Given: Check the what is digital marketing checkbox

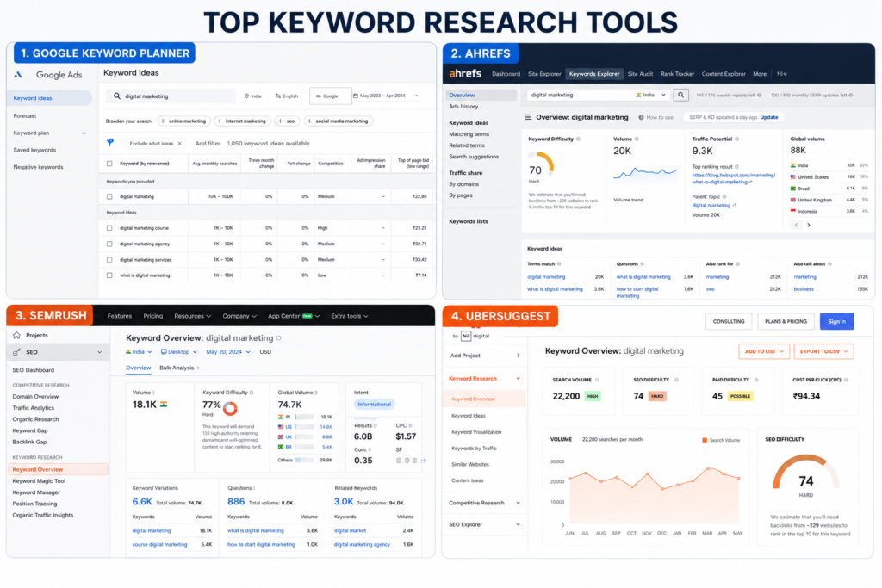Looking at the screenshot, I should 109,275.
